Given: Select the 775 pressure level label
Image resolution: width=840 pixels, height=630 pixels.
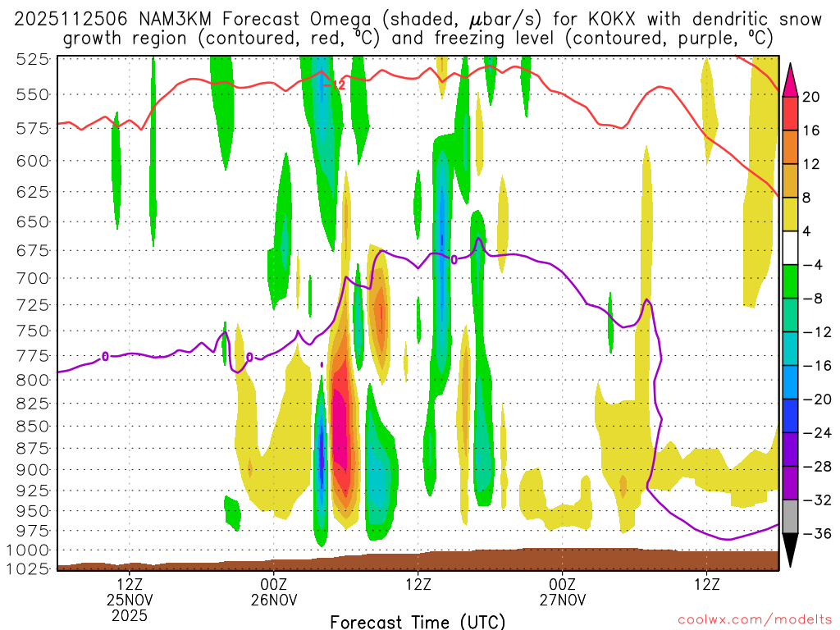Looking at the screenshot, I should pyautogui.click(x=33, y=356).
